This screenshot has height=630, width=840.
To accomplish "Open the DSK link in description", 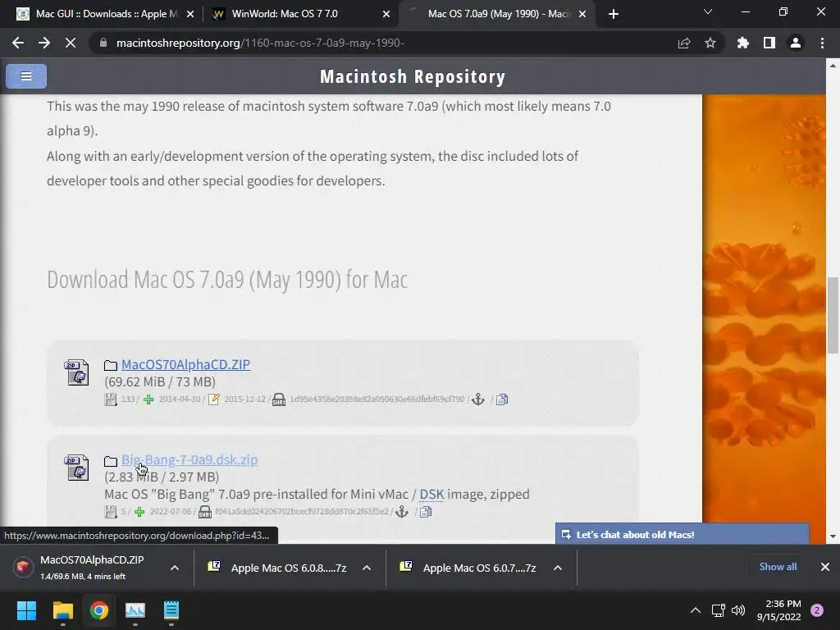I will 431,494.
